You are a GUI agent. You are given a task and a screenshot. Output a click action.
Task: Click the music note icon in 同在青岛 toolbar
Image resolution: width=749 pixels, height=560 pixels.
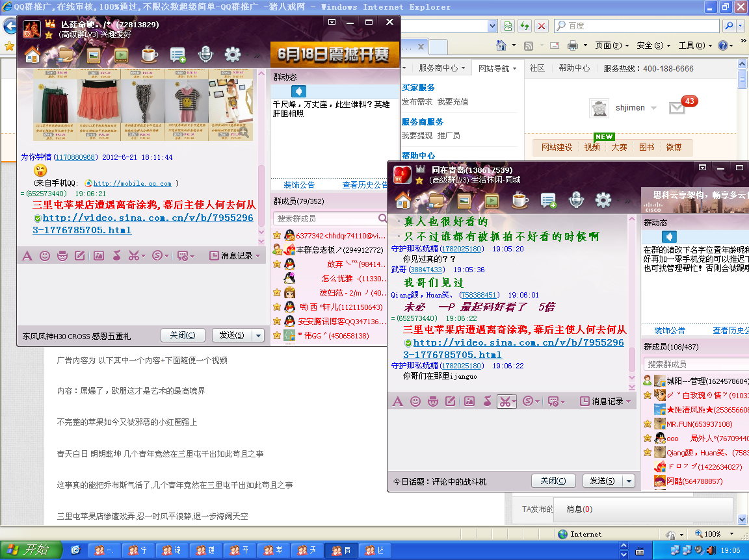[x=487, y=401]
